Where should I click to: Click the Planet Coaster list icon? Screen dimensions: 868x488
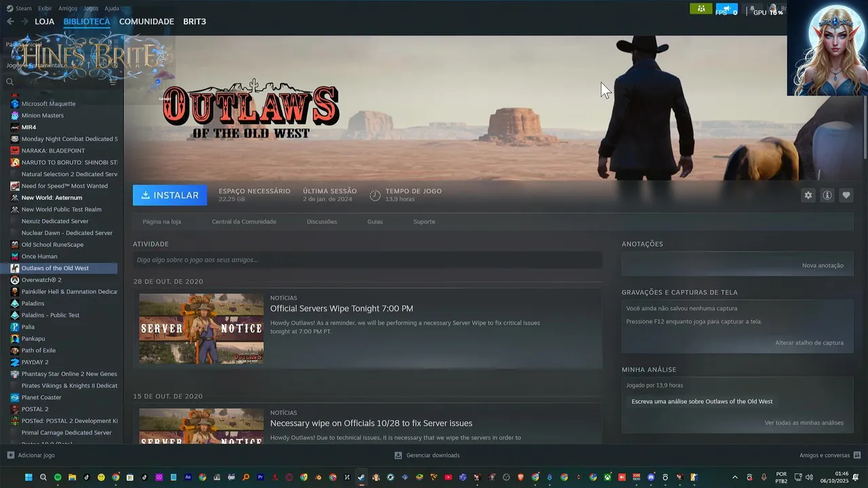[15, 397]
